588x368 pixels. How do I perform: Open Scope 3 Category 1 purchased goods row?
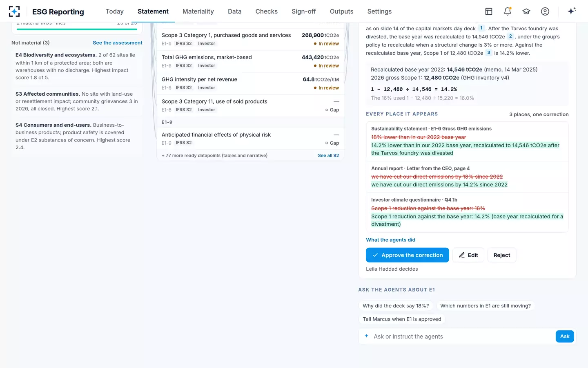tap(250, 39)
